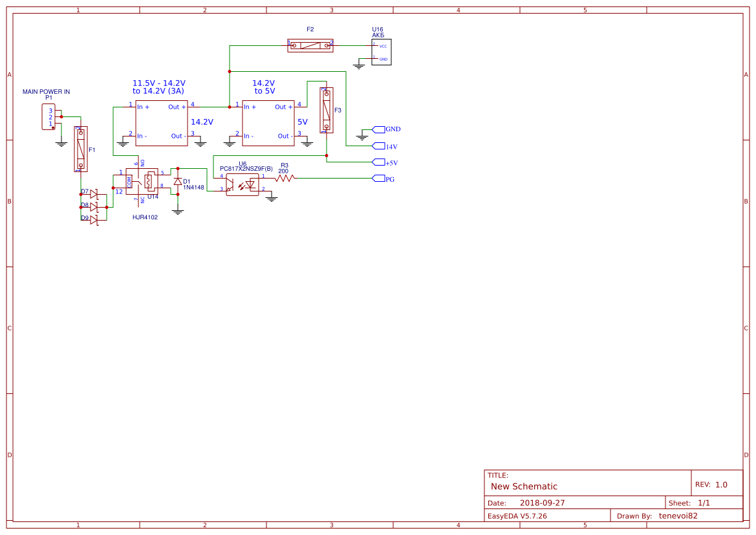Select the F2 fuse symbol near the top
The image size is (756, 535).
tap(310, 45)
